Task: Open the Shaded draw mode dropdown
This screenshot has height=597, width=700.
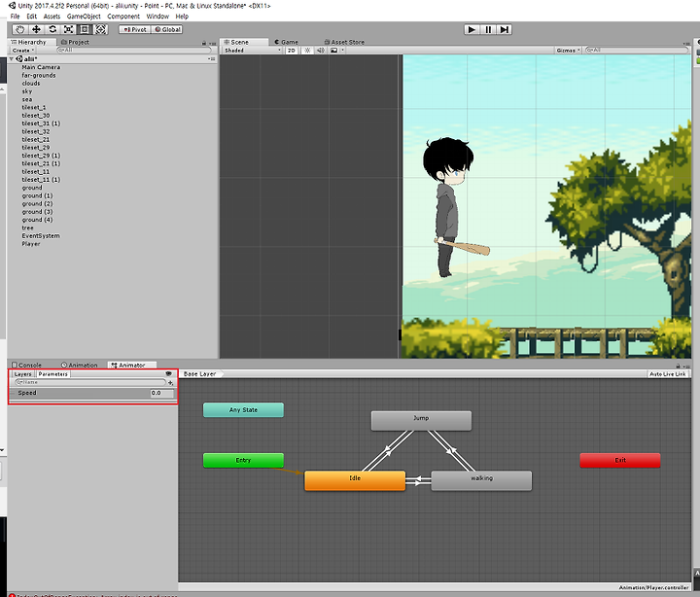Action: pos(252,51)
